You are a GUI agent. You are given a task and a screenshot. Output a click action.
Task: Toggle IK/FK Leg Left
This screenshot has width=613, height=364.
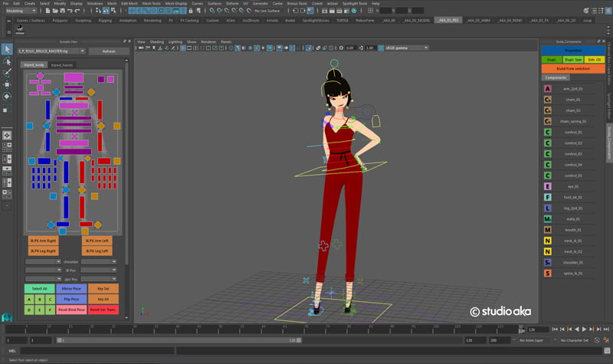point(97,251)
